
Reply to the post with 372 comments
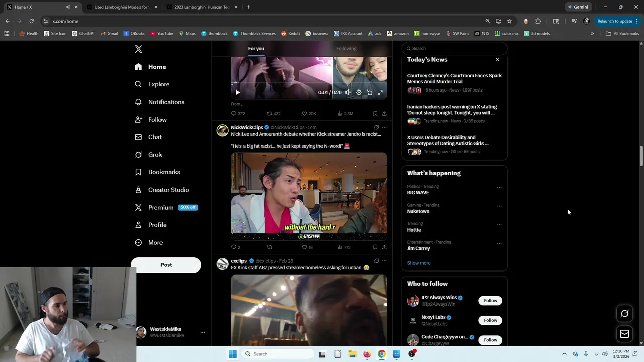coord(237,114)
